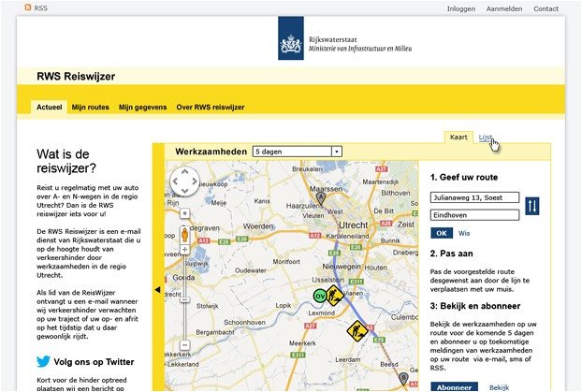Select the Actueel tab
Screen dimensions: 582x392
click(x=49, y=107)
